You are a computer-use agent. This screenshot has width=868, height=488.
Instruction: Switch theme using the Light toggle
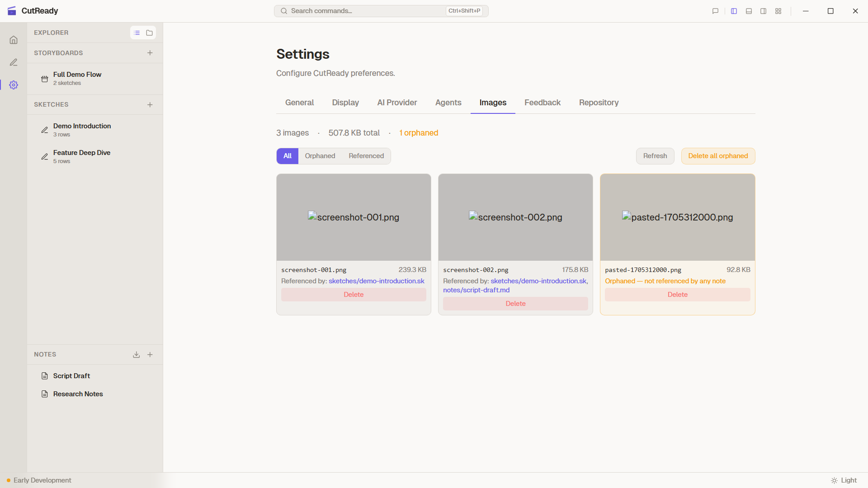tap(844, 480)
